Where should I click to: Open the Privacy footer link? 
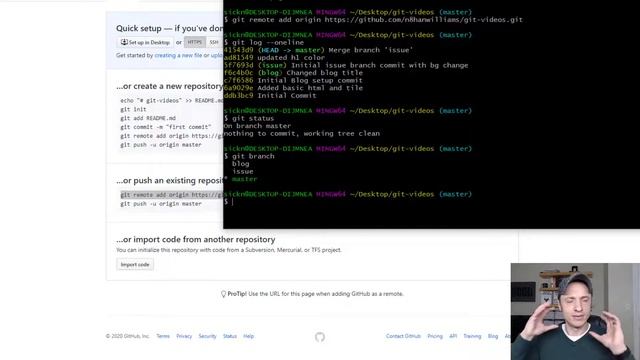point(184,336)
